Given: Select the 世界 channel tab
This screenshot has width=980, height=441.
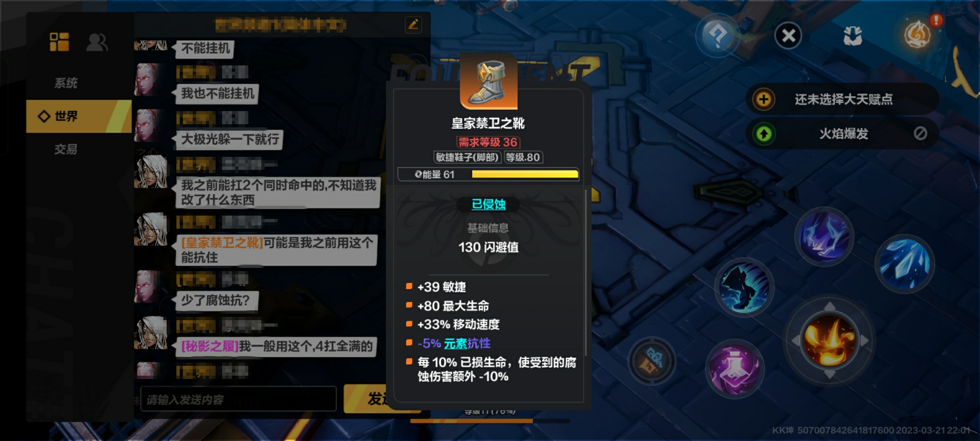Looking at the screenshot, I should click(79, 116).
